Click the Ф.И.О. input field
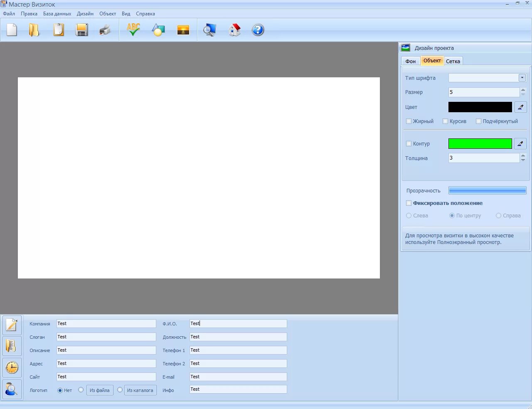 tap(238, 323)
